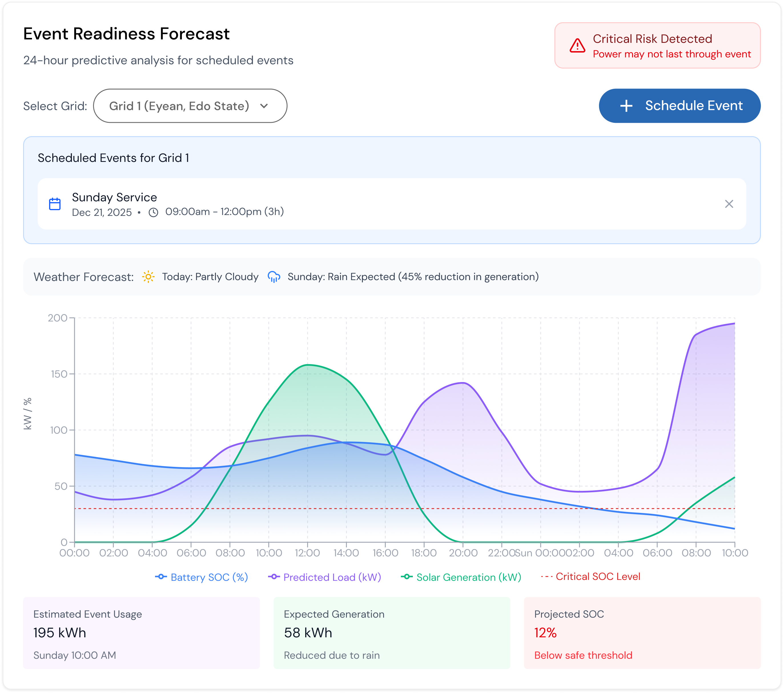Click the '58 kWh' generation value
Screen dimensions: 784x693
click(308, 633)
